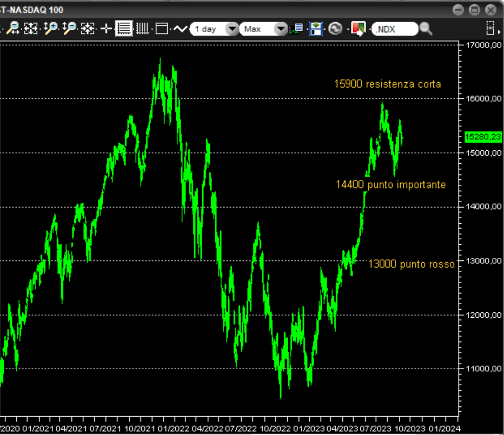Expand the toolbar overflow arrow at right

click(x=490, y=29)
